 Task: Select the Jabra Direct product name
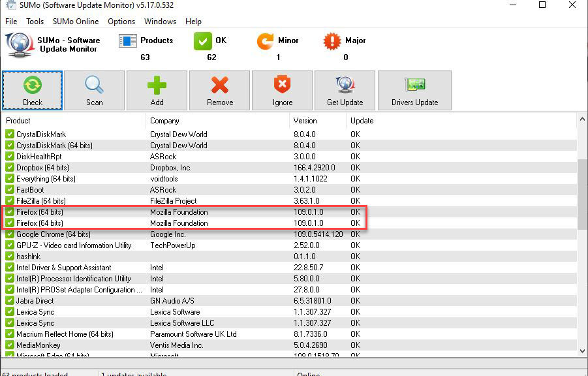35,300
